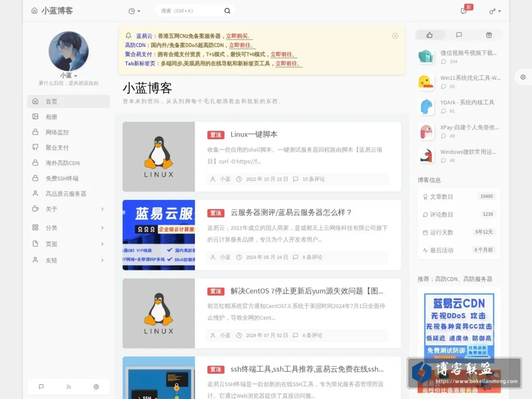The height and width of the screenshot is (399, 532).
Task: Click the gear icon at sidebar bottom
Action: (96, 387)
